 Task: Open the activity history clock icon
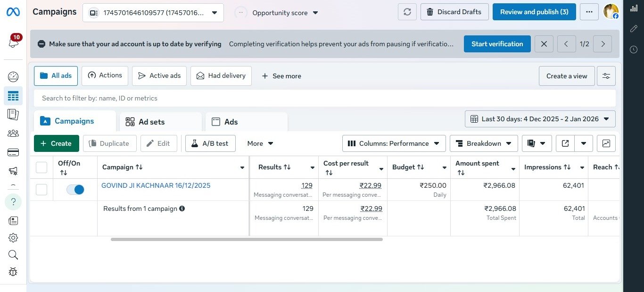pyautogui.click(x=634, y=50)
